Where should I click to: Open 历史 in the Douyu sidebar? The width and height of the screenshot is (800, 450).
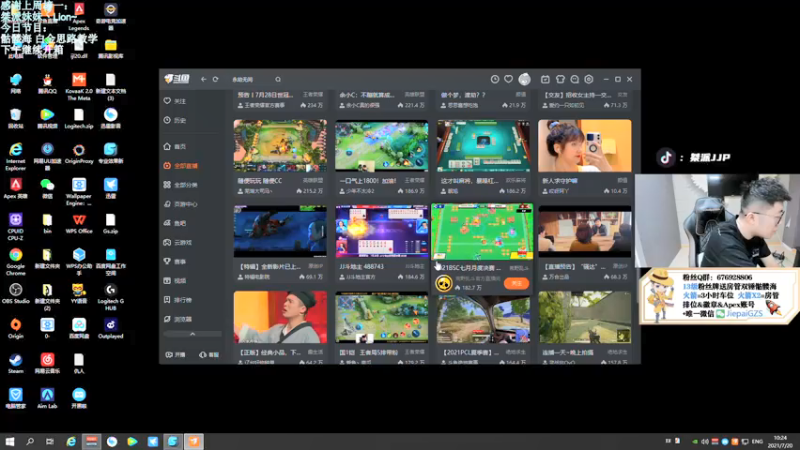(x=176, y=120)
